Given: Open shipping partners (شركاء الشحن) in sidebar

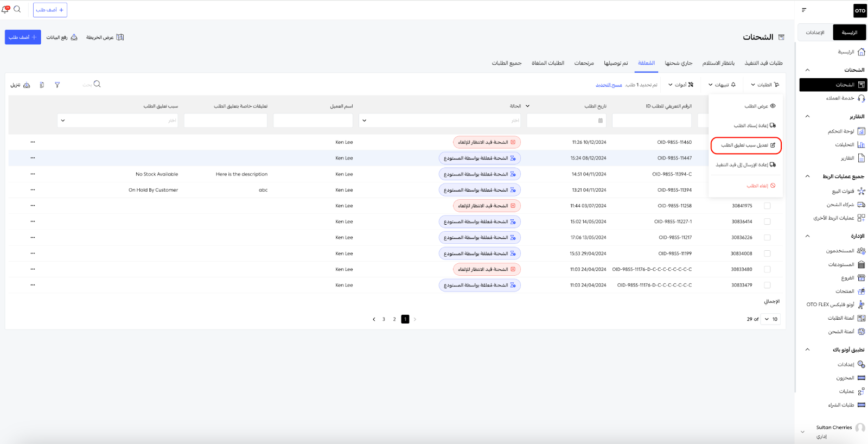Looking at the screenshot, I should point(846,205).
